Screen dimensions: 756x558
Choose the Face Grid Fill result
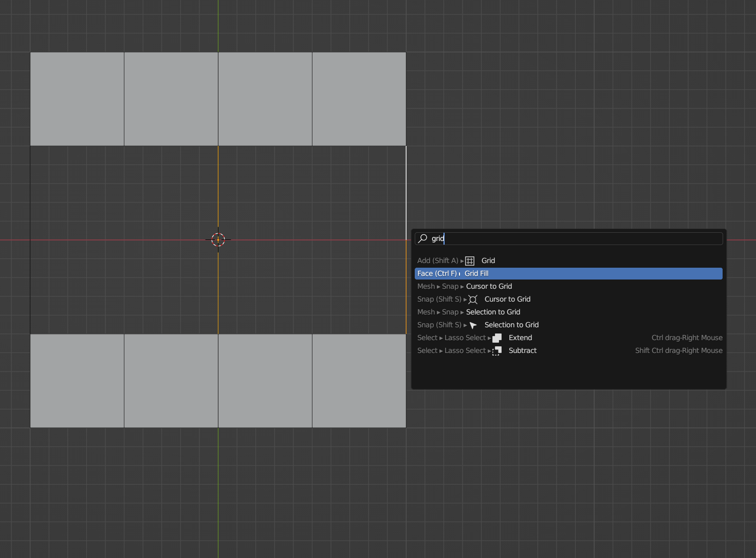point(568,273)
